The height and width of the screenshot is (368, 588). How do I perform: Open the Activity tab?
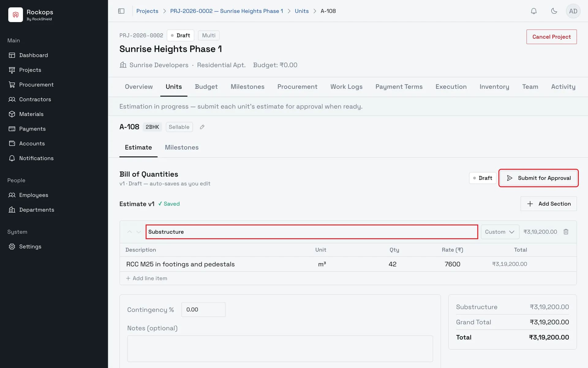click(563, 87)
